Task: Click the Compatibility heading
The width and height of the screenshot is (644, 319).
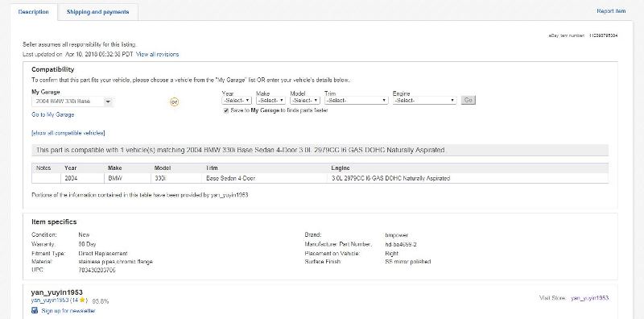Action: pyautogui.click(x=53, y=69)
